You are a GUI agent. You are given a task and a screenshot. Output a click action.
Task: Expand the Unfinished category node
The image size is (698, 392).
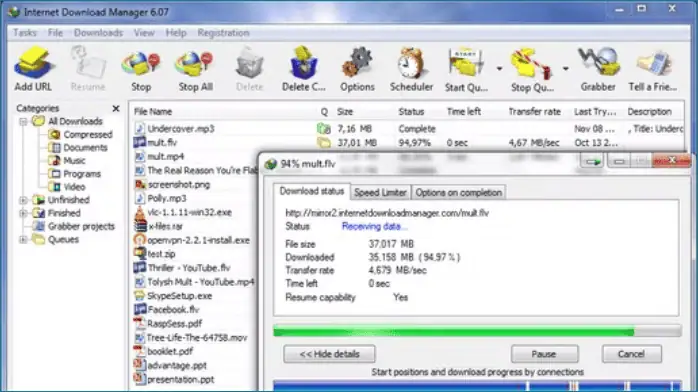coord(23,200)
